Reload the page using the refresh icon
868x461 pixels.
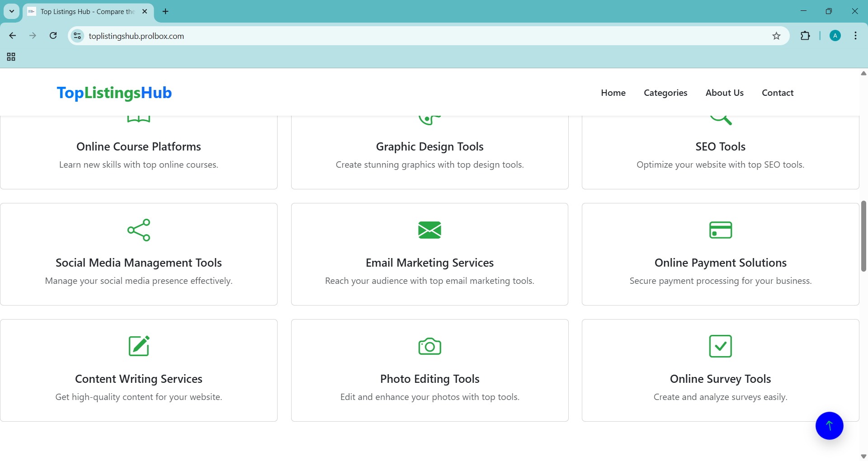point(53,36)
